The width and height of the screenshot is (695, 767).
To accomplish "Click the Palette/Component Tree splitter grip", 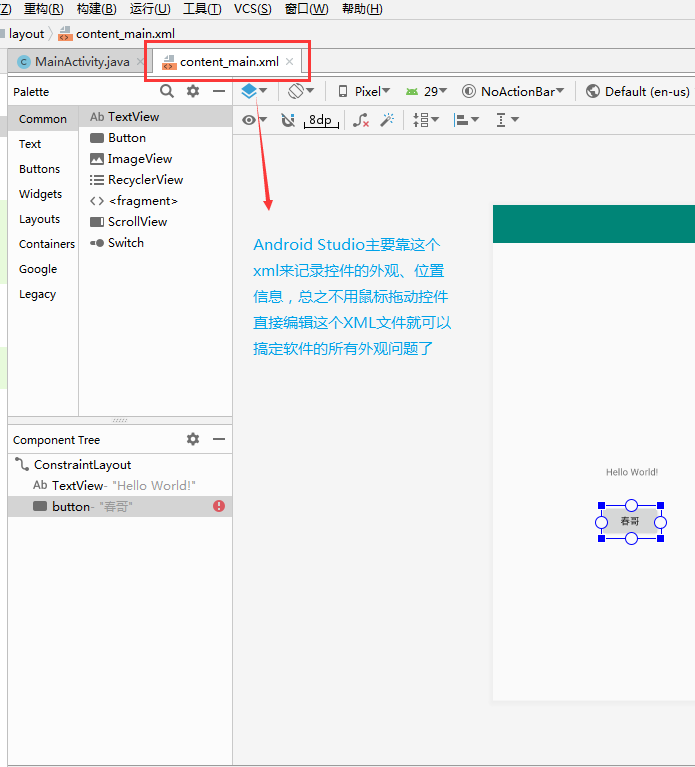I will coord(120,420).
